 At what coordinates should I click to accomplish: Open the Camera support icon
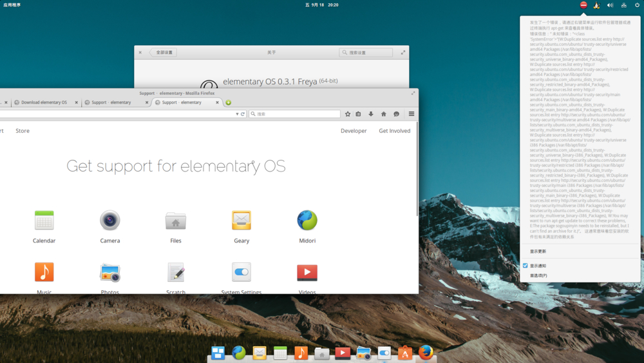click(x=109, y=221)
